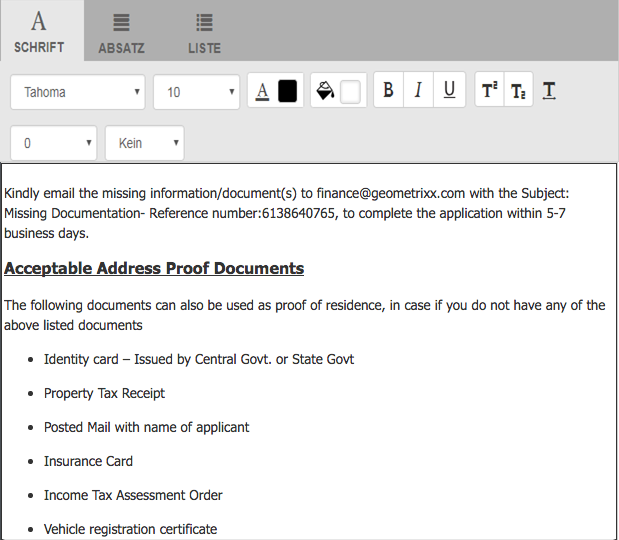Apply subscript formatting
This screenshot has width=619, height=540.
click(x=518, y=90)
